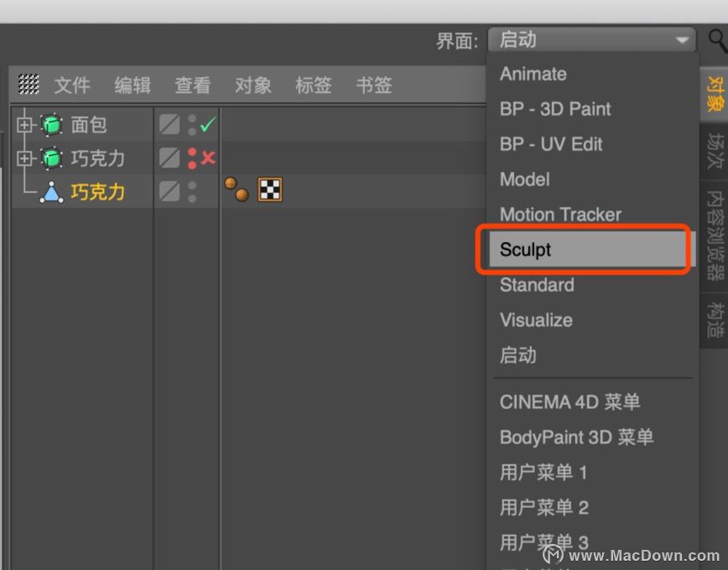The height and width of the screenshot is (570, 728).
Task: Open the 对象 menu in the manager
Action: [x=253, y=85]
